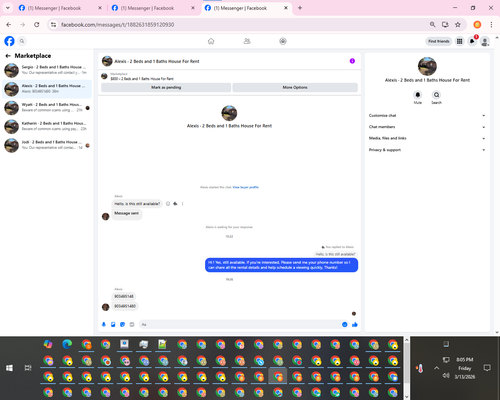Image resolution: width=500 pixels, height=400 pixels.
Task: Open more actions for Alexis's first message
Action: [182, 204]
